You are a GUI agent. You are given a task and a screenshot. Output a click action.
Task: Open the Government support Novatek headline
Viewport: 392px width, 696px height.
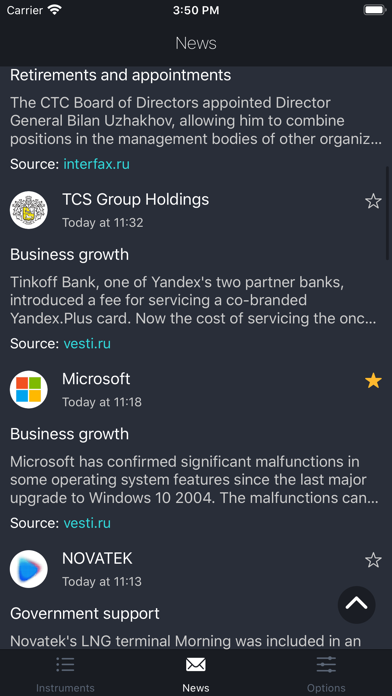(x=85, y=613)
